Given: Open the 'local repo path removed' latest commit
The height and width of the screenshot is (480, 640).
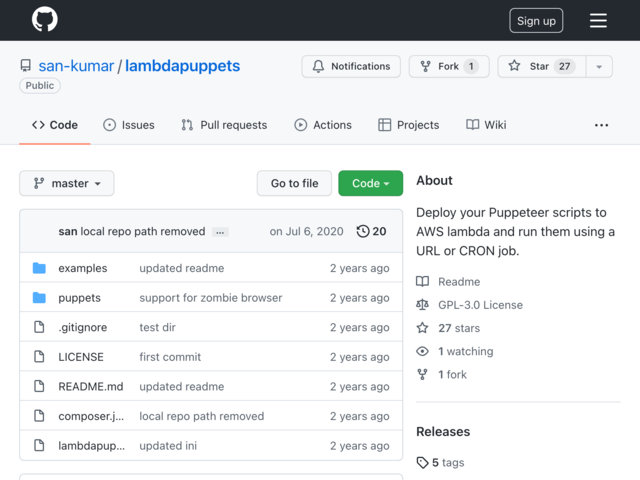Looking at the screenshot, I should [x=143, y=231].
